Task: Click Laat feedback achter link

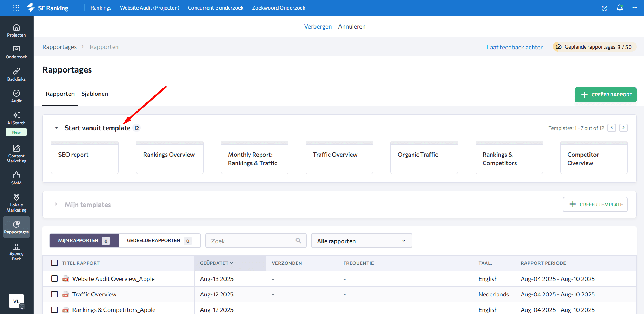Action: pos(515,47)
